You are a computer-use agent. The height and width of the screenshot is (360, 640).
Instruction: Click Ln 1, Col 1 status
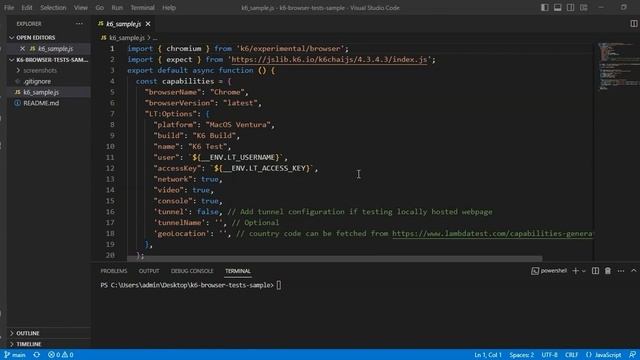coord(488,355)
